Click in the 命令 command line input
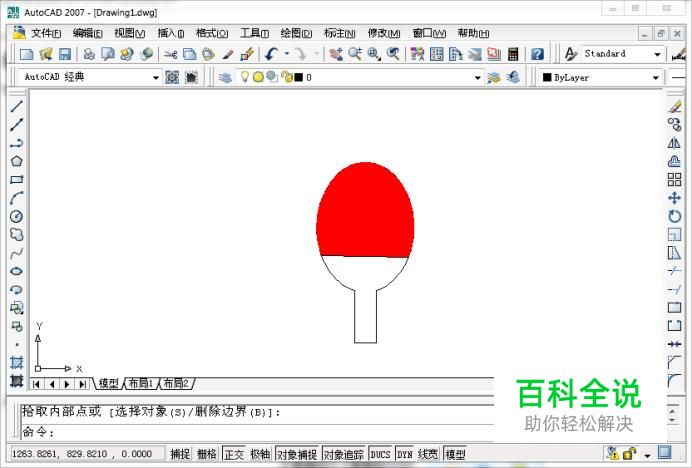 (257, 432)
